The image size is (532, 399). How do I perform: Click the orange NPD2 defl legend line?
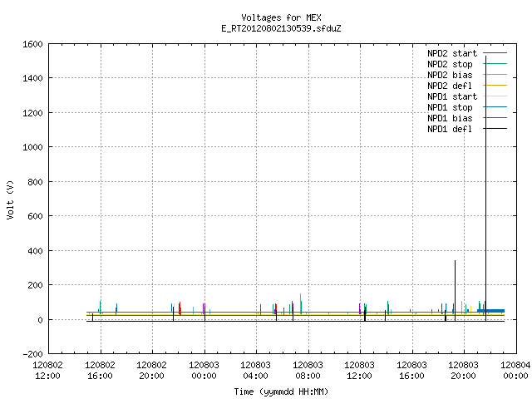(495, 85)
